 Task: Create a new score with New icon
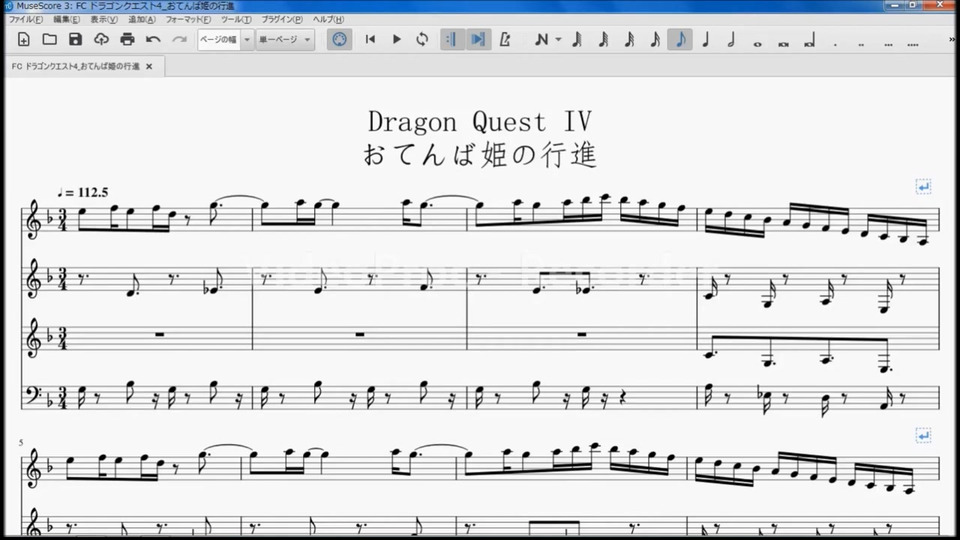click(x=24, y=40)
